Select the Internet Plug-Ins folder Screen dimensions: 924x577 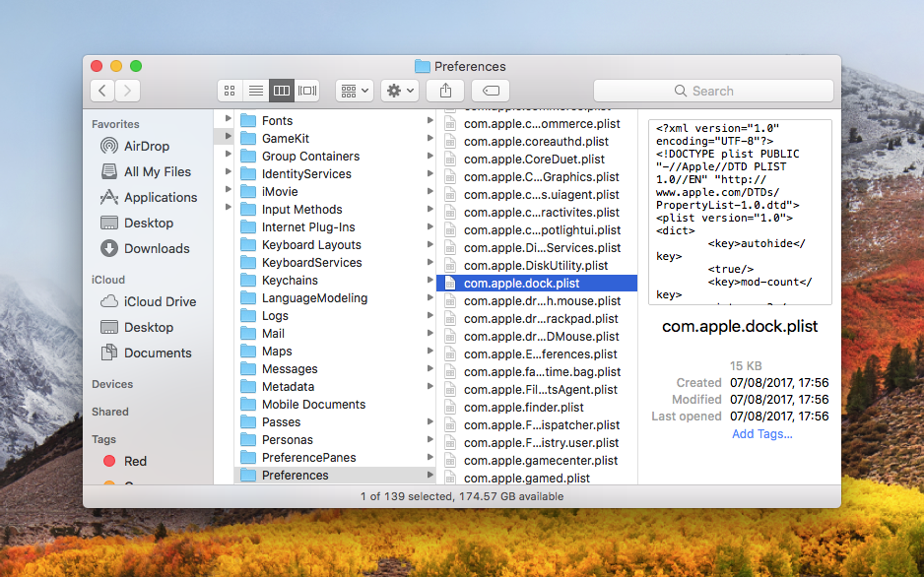(x=335, y=226)
